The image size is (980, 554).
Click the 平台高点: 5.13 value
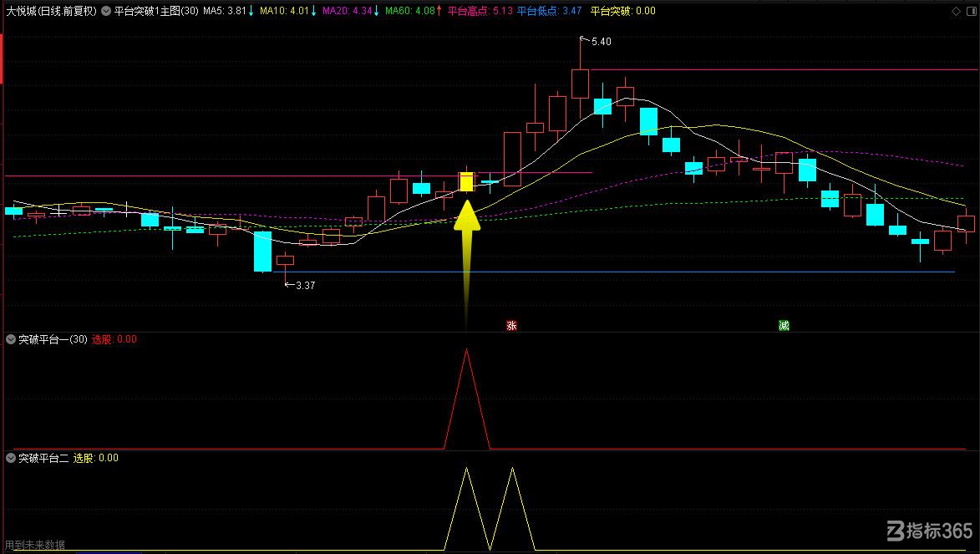[480, 11]
